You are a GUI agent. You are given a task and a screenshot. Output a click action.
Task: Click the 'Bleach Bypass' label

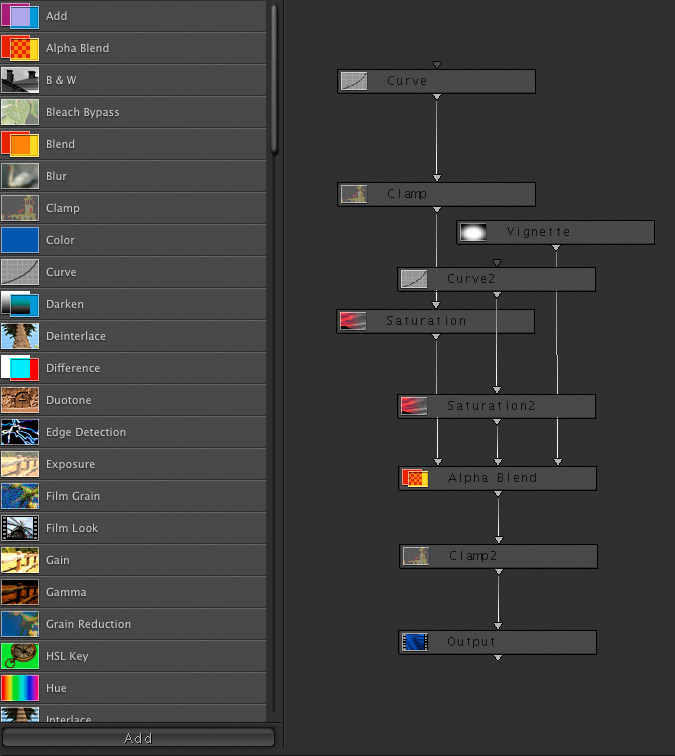click(x=82, y=112)
